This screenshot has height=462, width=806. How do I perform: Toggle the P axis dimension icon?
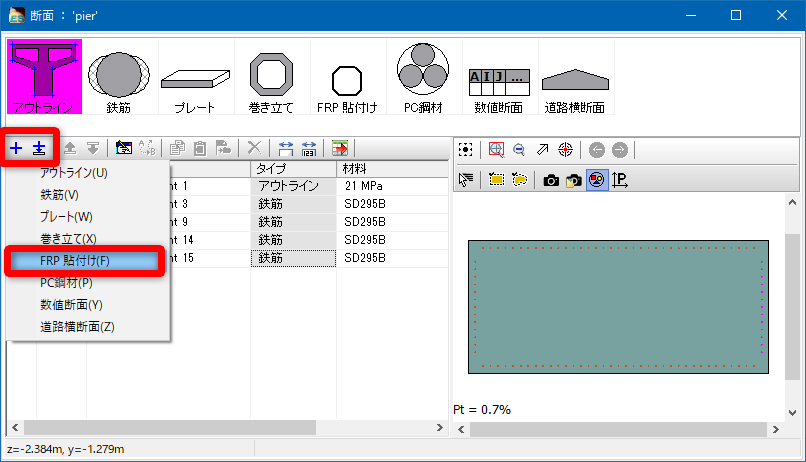[x=620, y=180]
